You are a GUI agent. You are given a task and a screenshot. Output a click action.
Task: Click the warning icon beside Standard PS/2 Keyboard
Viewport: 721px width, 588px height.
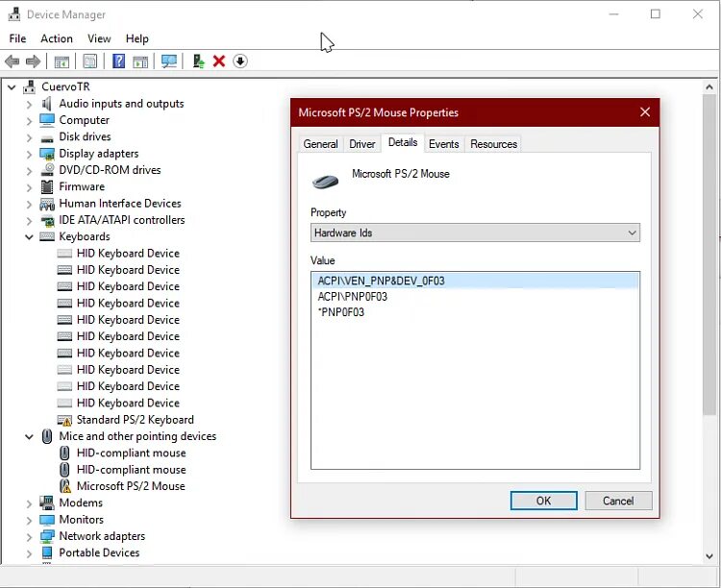coord(64,420)
